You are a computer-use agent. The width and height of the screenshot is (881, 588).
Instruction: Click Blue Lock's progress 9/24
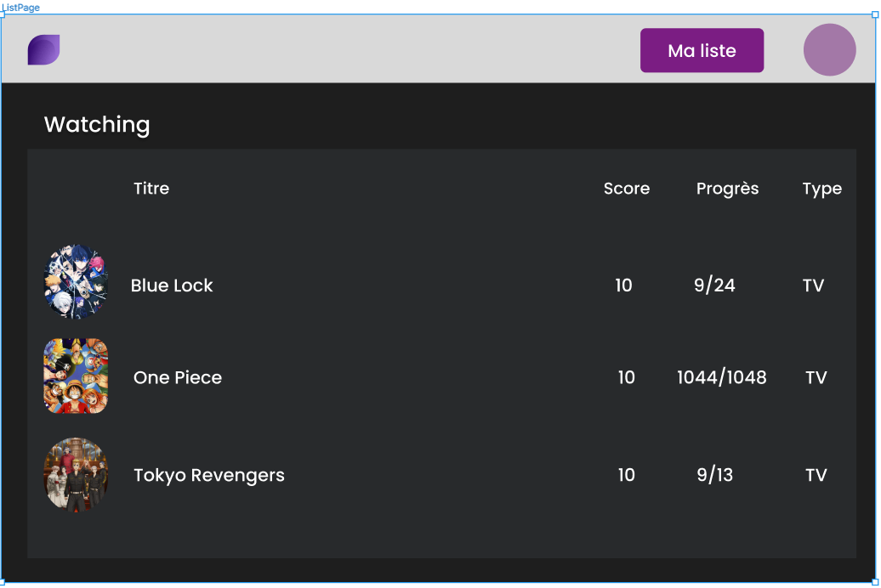pos(714,286)
